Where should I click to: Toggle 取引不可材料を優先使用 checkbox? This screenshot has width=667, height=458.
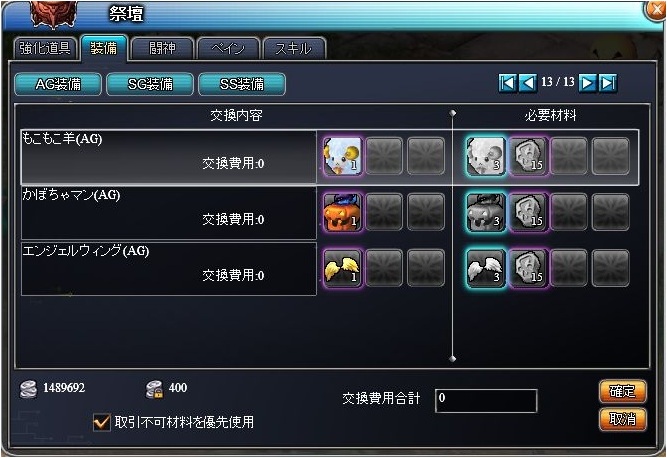coord(102,422)
